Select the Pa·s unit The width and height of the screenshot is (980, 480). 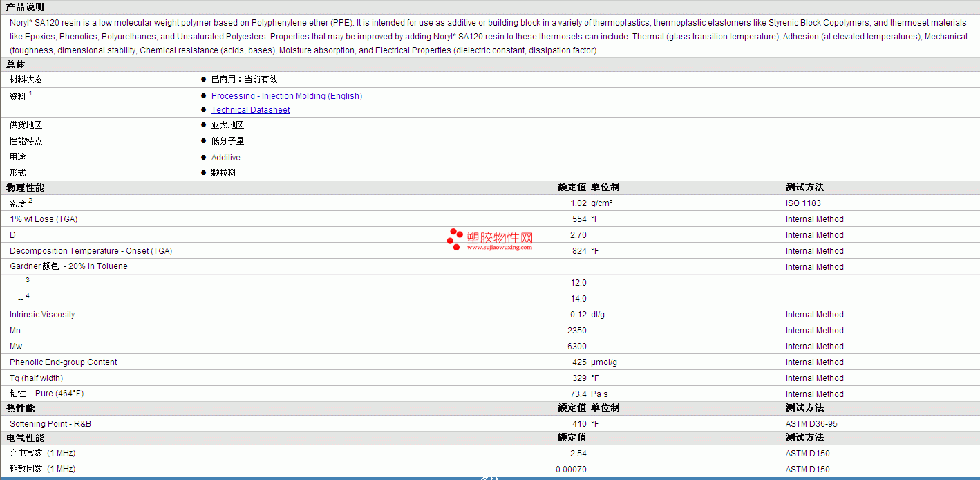(599, 394)
